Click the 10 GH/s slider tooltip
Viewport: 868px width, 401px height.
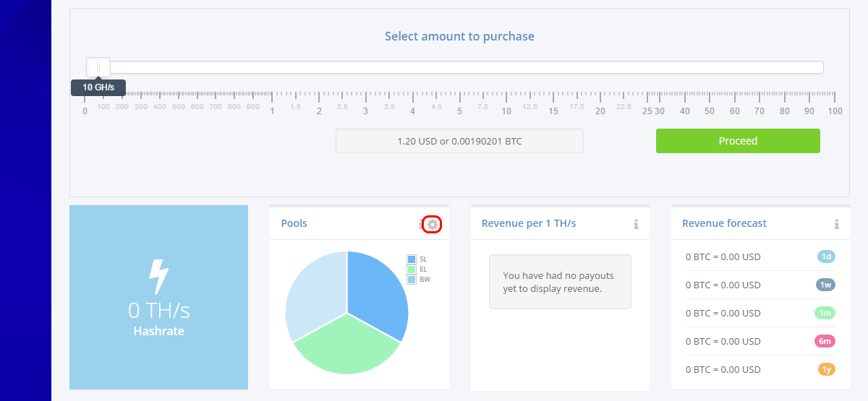tap(98, 87)
